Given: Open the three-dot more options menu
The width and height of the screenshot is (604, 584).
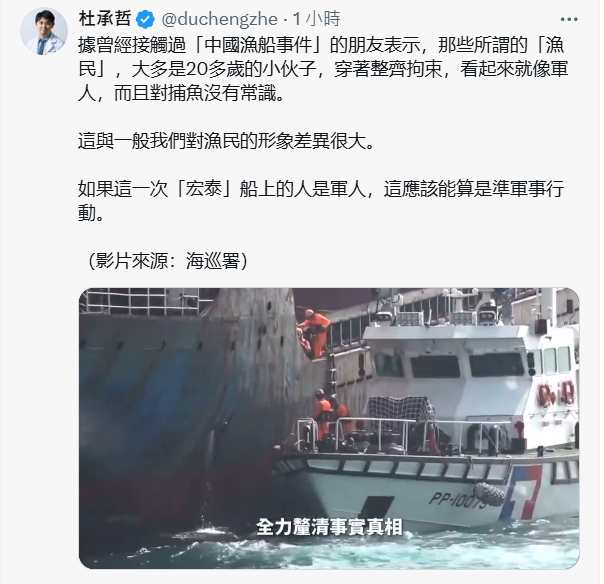Looking at the screenshot, I should pyautogui.click(x=569, y=19).
